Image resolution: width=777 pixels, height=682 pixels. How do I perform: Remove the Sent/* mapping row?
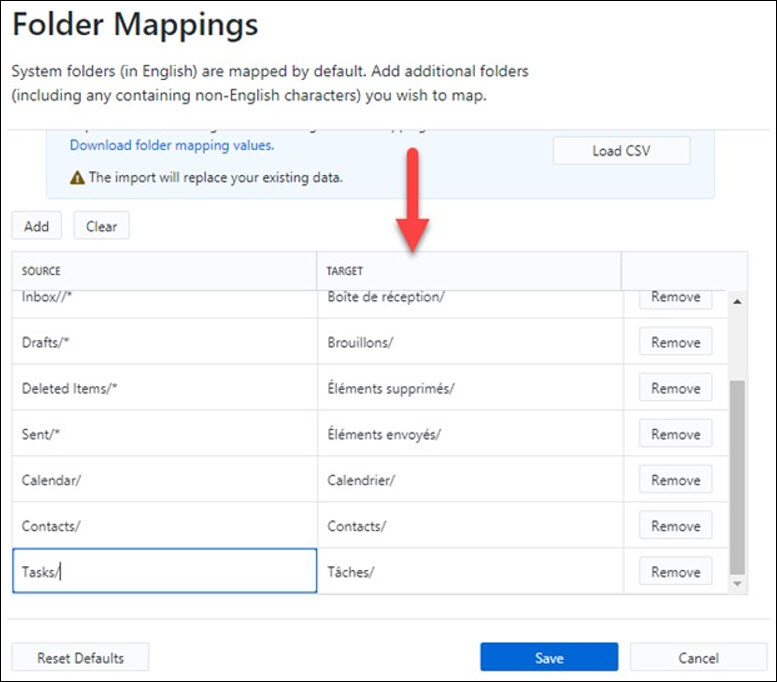point(675,434)
